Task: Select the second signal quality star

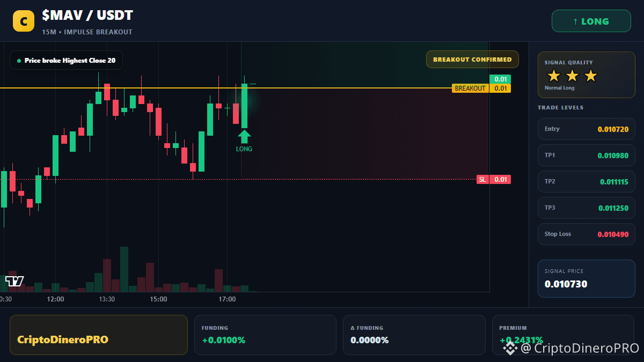Action: pyautogui.click(x=572, y=76)
